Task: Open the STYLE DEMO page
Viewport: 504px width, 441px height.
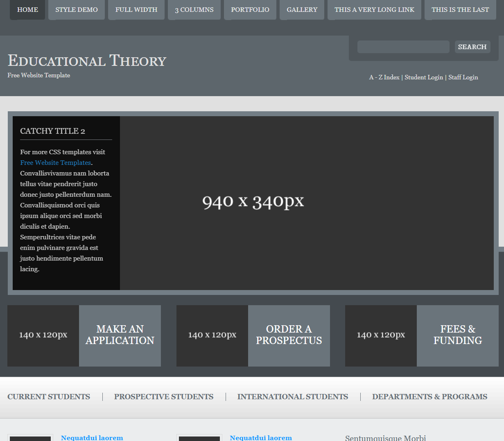Action: coord(76,9)
